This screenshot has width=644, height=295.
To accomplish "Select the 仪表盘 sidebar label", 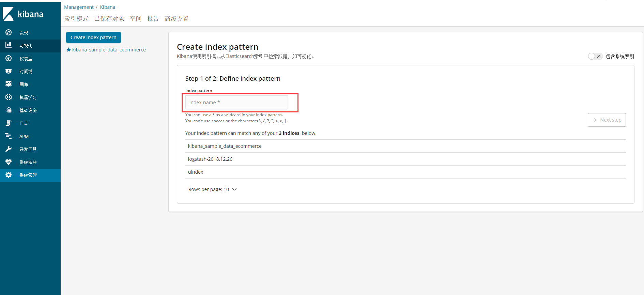I will [26, 59].
